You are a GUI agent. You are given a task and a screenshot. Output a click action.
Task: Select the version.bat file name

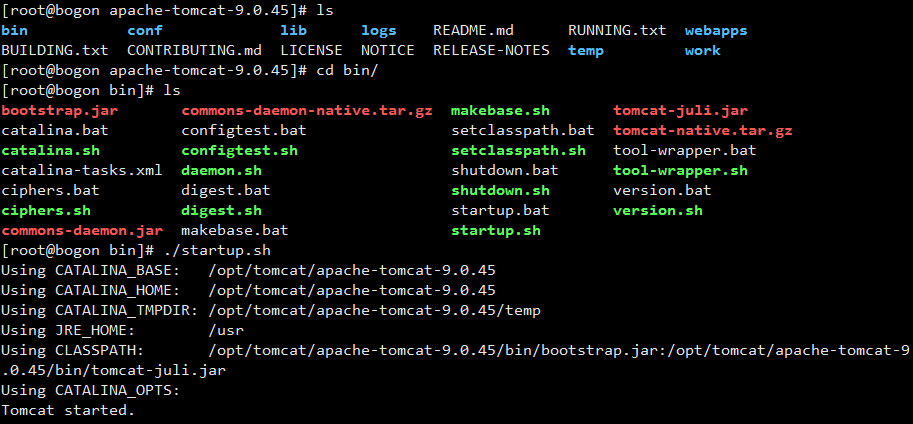point(662,190)
